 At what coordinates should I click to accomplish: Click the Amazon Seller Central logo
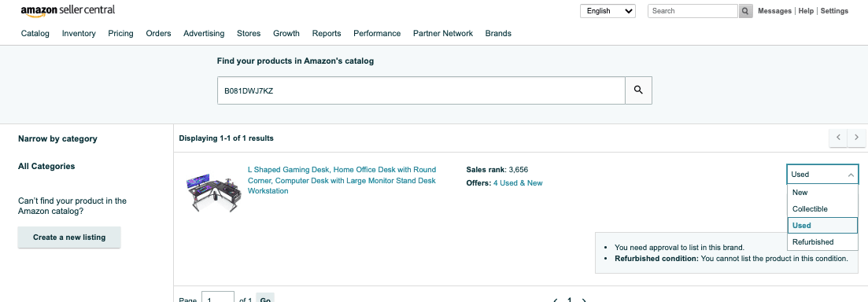[x=68, y=10]
